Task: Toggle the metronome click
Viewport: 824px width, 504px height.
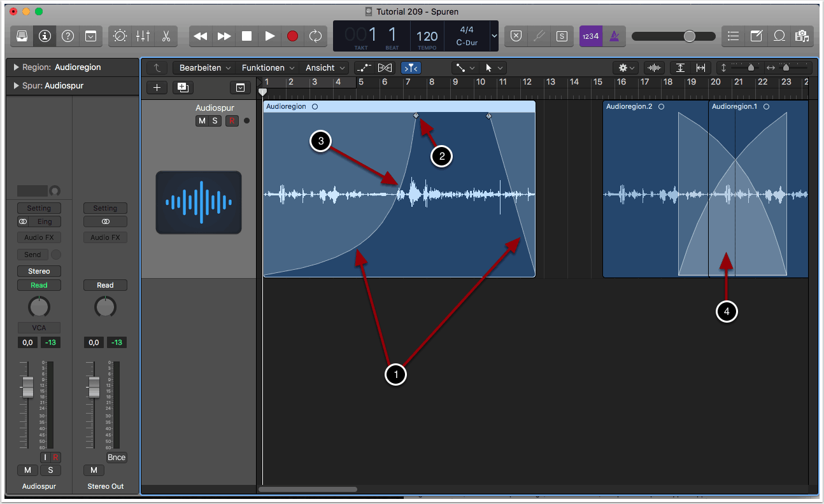Action: pyautogui.click(x=614, y=36)
